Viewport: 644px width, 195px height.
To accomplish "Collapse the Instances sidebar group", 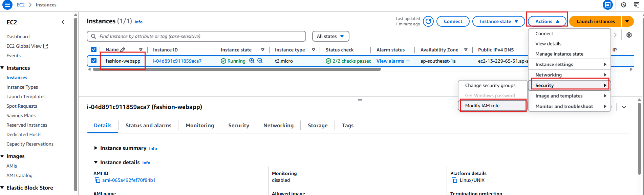I will 2,68.
